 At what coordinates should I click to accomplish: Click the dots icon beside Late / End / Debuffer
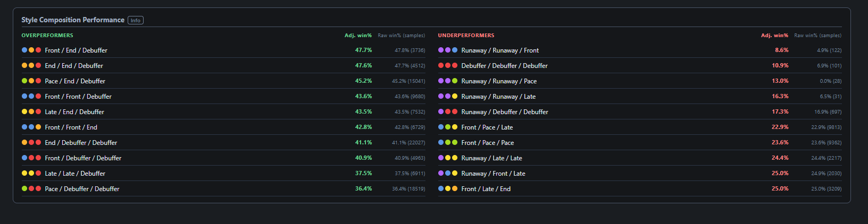(31, 112)
